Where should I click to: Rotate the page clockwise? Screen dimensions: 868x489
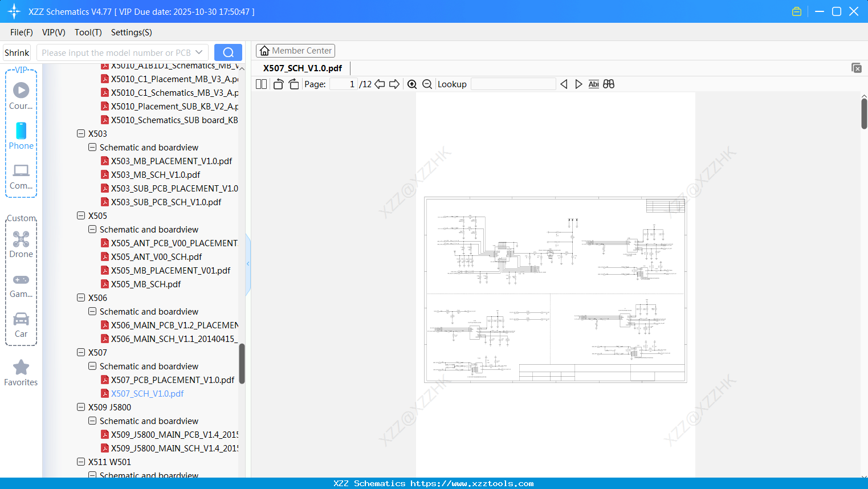(x=294, y=84)
